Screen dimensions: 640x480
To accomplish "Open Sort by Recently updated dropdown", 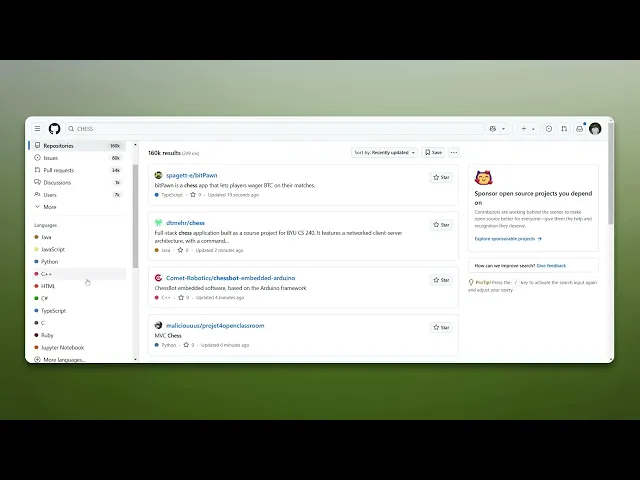I will point(384,152).
